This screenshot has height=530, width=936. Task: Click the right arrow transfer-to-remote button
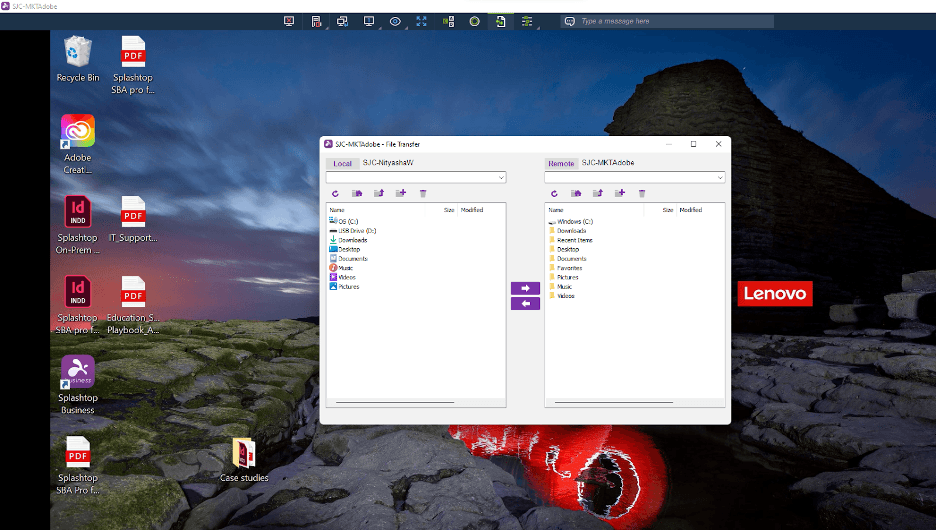[525, 288]
